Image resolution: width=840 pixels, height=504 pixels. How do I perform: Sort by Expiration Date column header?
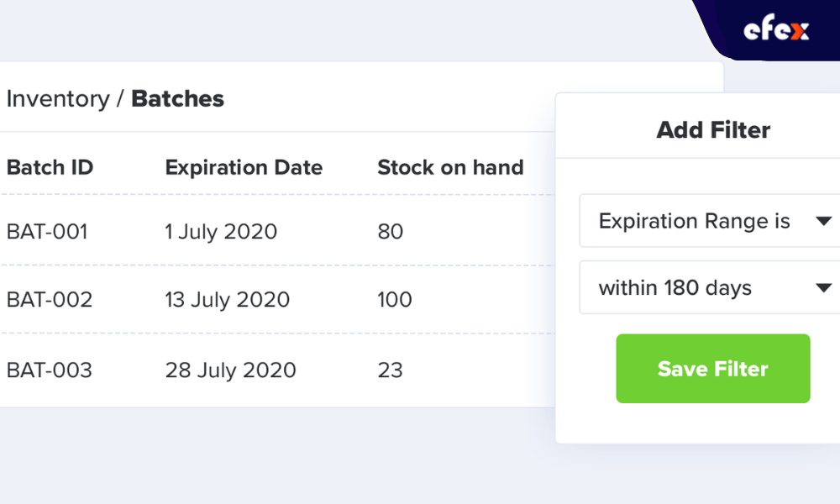click(244, 168)
